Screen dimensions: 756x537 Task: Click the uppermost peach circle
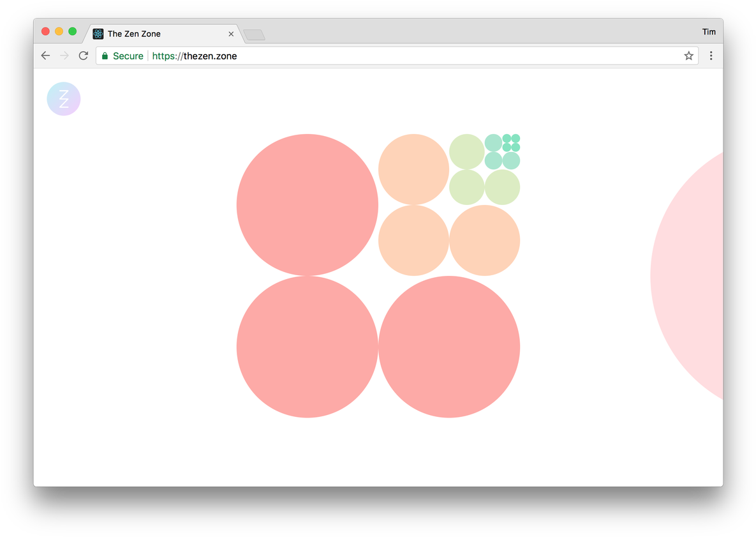coord(413,169)
